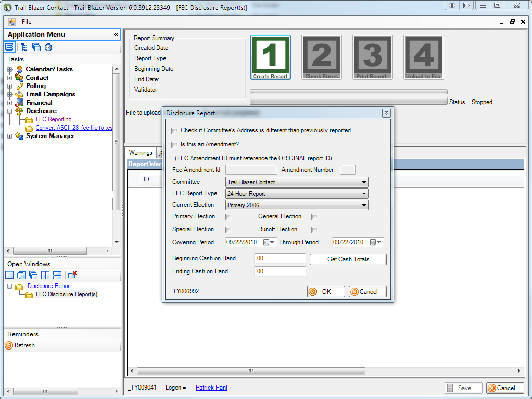The width and height of the screenshot is (532, 399).
Task: Check 'Is this an Amendment?' checkbox
Action: tap(175, 145)
